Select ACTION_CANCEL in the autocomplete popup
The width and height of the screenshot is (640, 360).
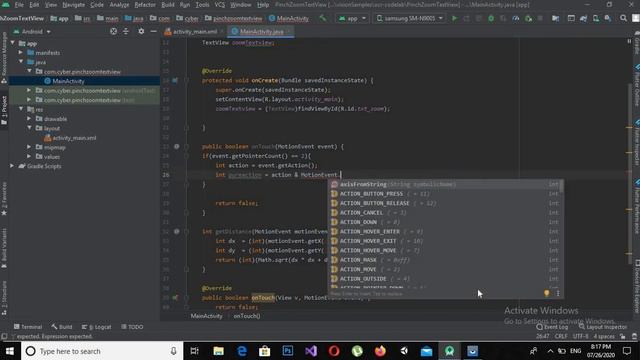click(445, 213)
